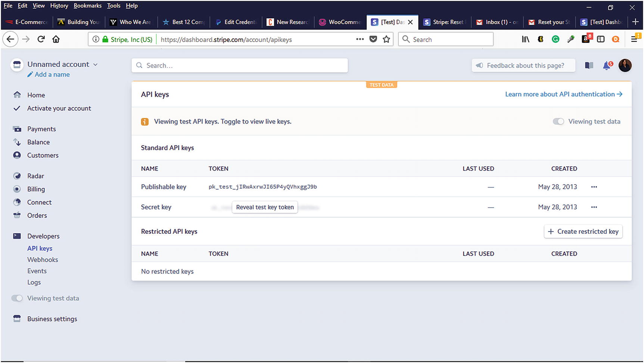Click the browser home icon

(x=56, y=39)
